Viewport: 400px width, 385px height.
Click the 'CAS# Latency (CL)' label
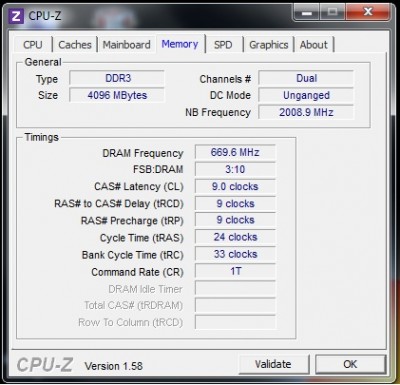[139, 187]
